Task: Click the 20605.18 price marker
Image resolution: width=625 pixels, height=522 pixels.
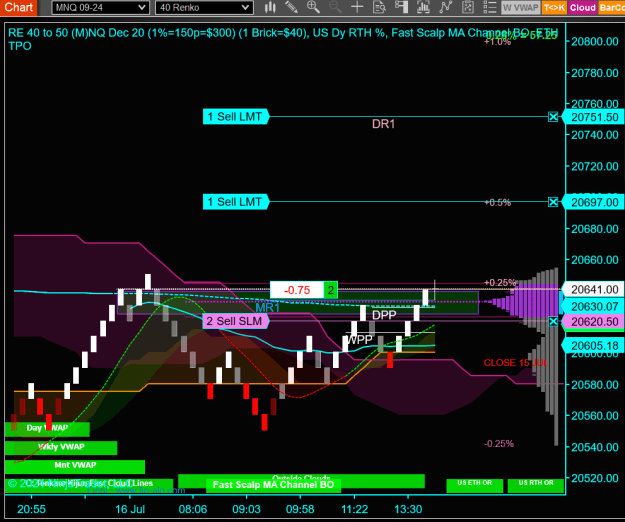Action: (593, 345)
